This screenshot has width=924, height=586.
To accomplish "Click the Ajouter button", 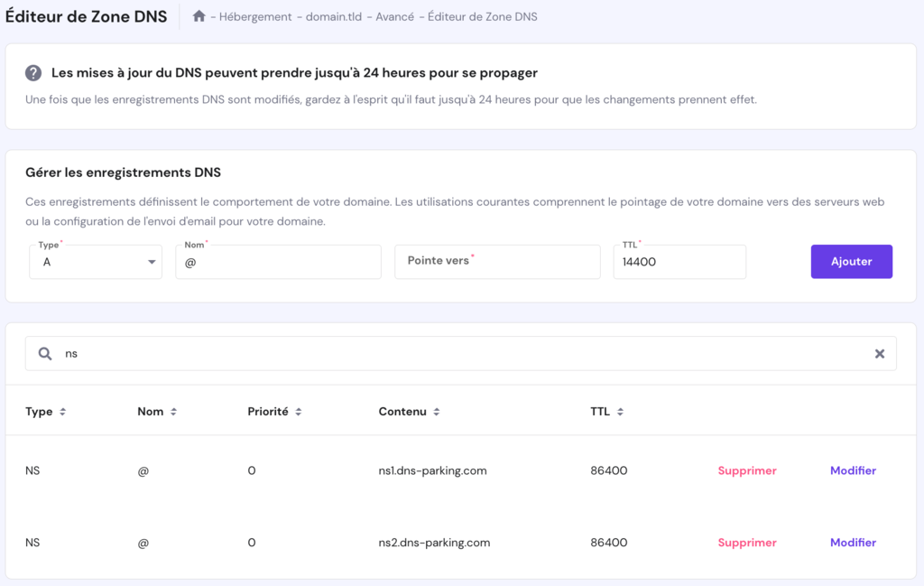I will (851, 261).
